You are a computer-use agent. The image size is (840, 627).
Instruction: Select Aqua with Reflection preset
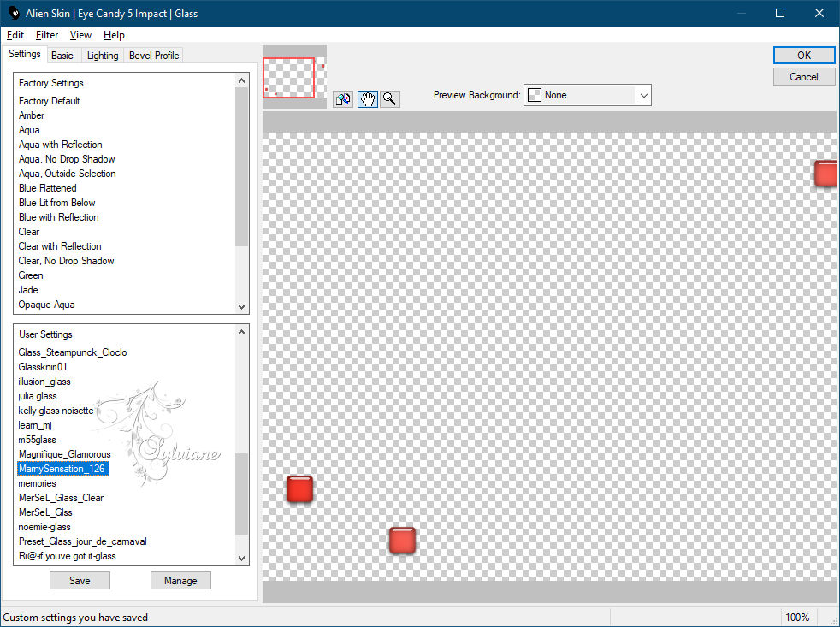(x=60, y=145)
